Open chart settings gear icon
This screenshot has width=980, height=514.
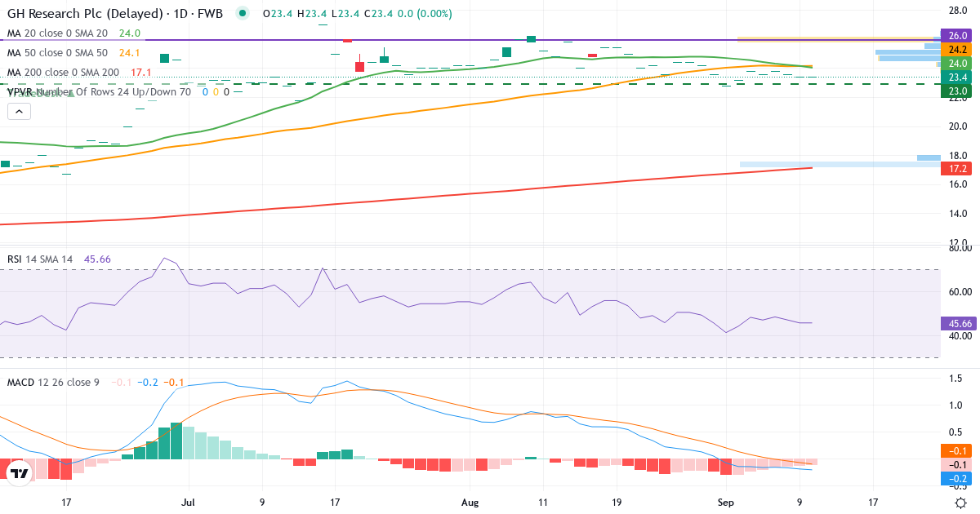961,503
